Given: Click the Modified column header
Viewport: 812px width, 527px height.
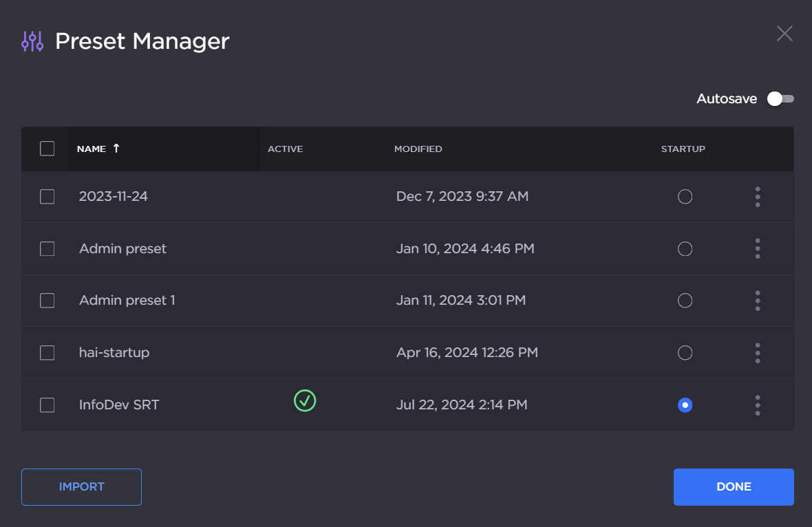Looking at the screenshot, I should pyautogui.click(x=418, y=149).
